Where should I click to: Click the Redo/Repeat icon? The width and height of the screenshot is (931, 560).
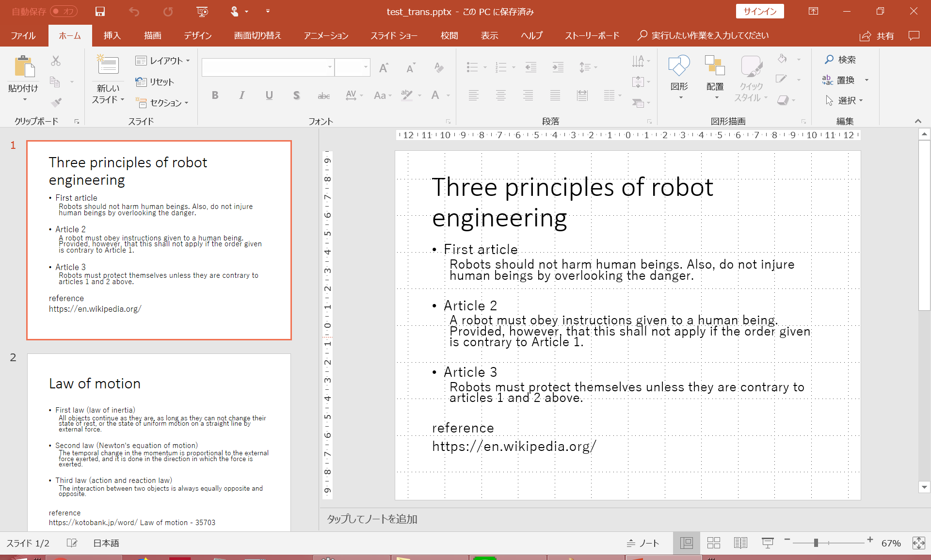point(168,11)
